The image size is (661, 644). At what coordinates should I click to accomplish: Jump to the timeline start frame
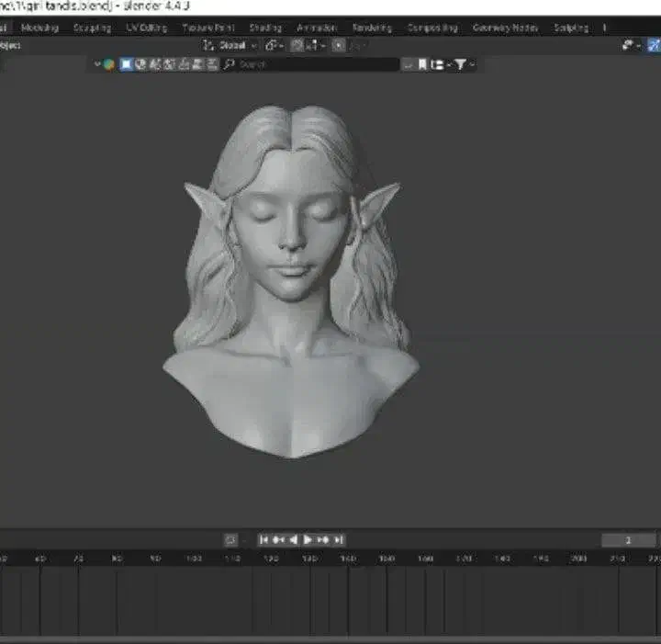(263, 539)
